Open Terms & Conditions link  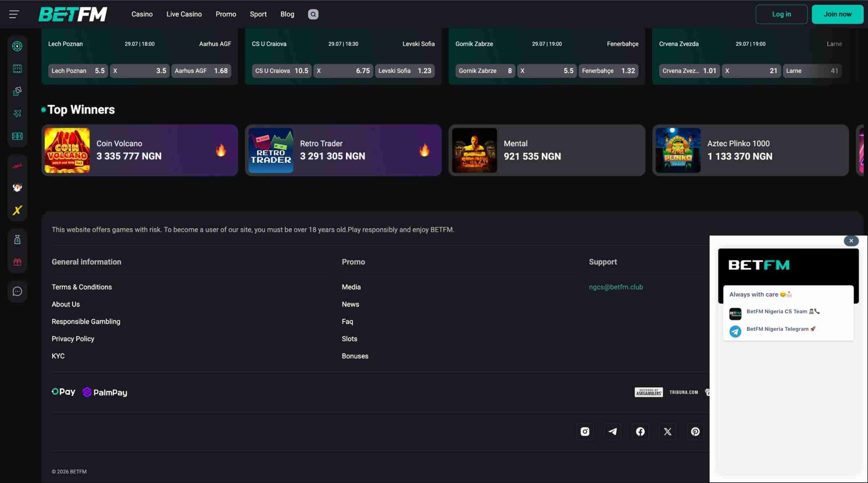tap(82, 287)
